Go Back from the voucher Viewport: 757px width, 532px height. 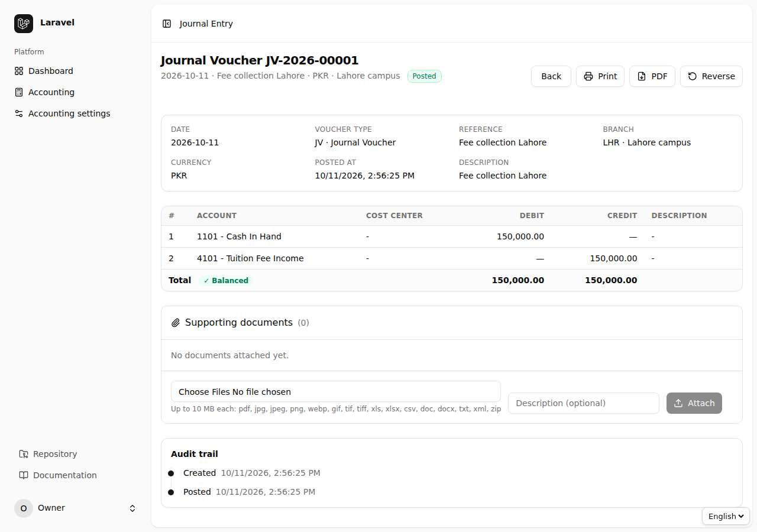click(551, 76)
